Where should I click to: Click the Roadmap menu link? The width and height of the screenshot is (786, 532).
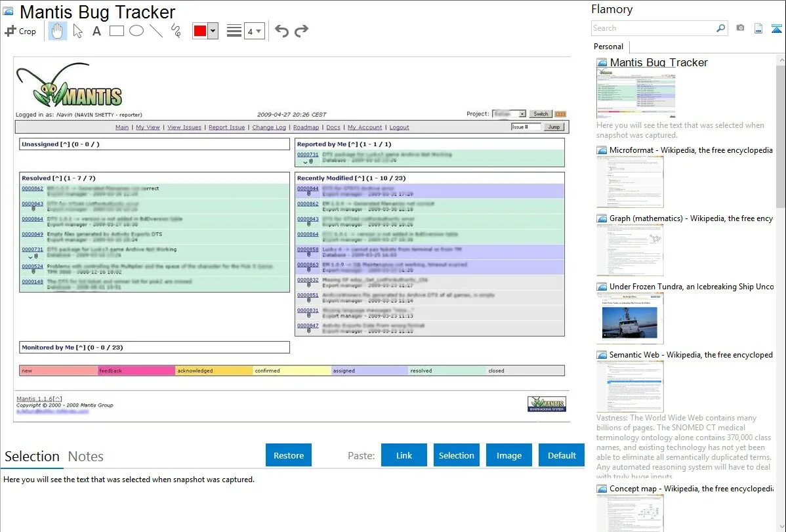pos(306,127)
